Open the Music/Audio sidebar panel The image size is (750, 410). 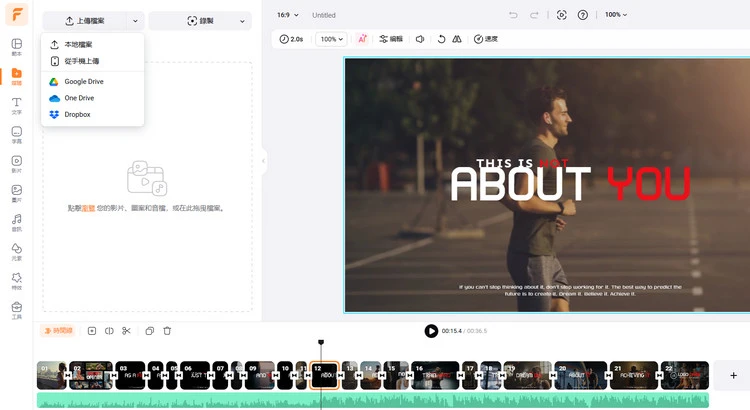click(17, 222)
